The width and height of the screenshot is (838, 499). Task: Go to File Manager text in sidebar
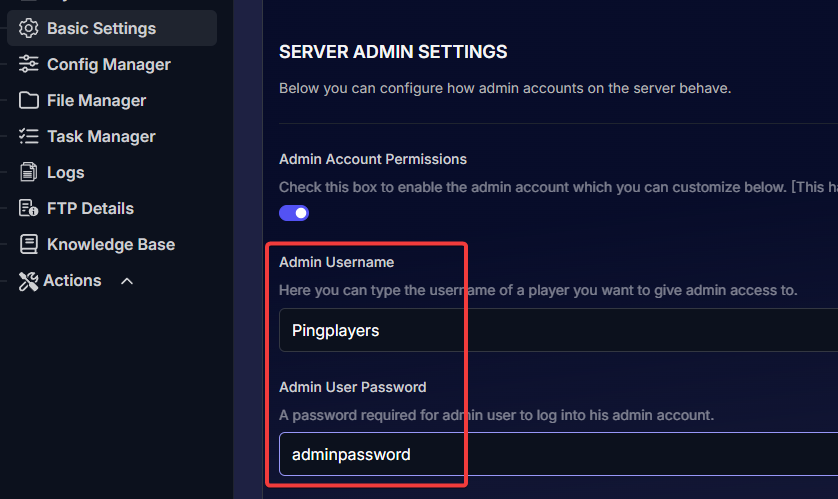(96, 100)
